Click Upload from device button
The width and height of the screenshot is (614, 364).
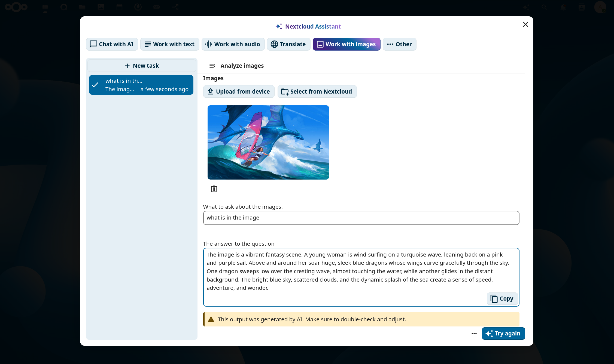pos(239,91)
